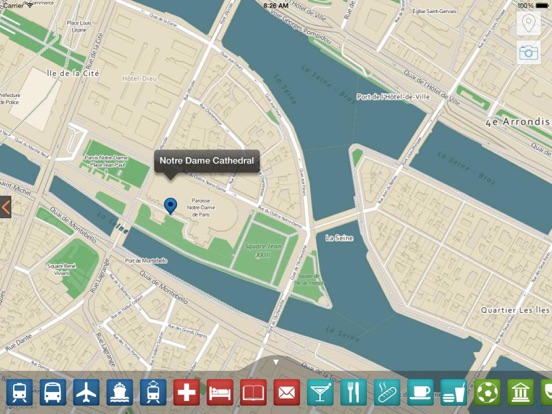
Task: Show hotels with the bed icon
Action: (x=220, y=392)
